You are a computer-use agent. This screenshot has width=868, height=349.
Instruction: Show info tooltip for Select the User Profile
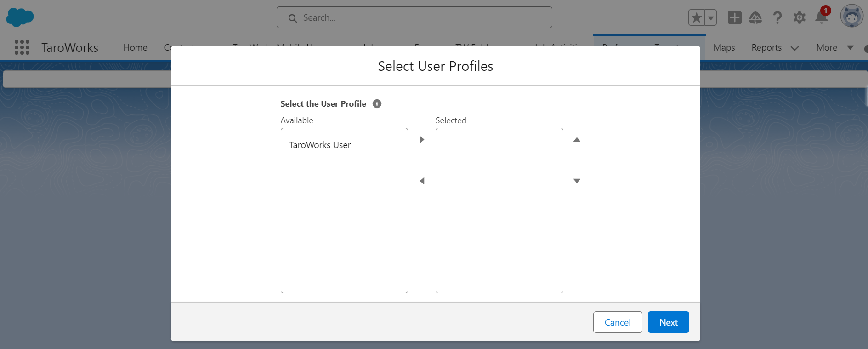[377, 104]
